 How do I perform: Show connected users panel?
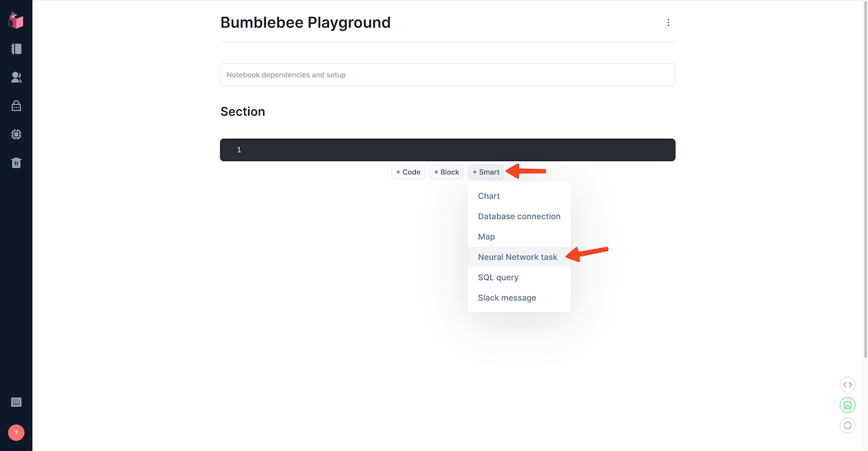16,77
